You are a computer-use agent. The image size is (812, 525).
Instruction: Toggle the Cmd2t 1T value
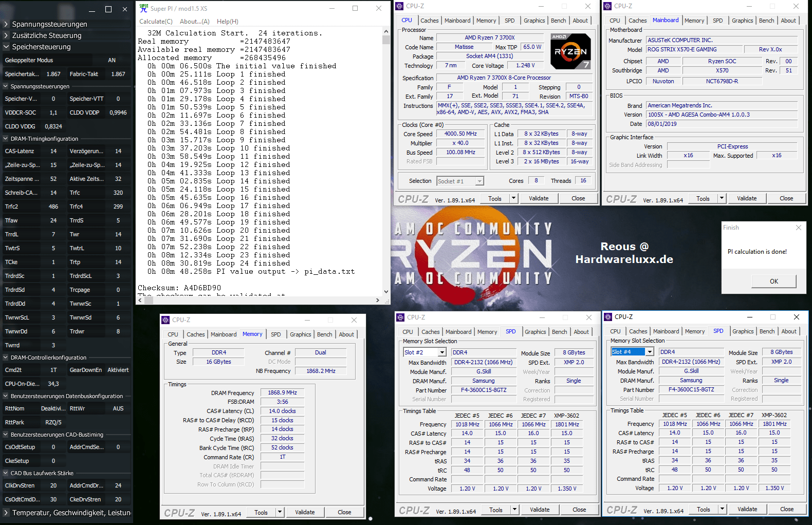tap(53, 370)
